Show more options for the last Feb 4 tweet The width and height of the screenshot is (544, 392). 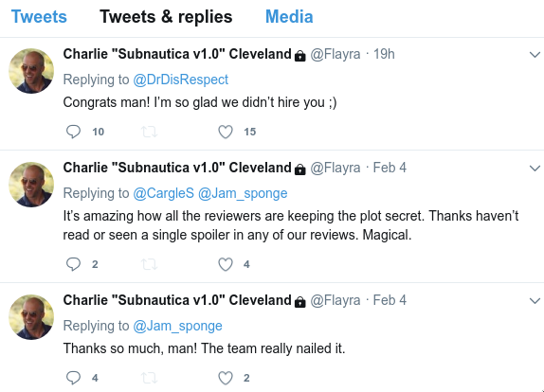(535, 300)
